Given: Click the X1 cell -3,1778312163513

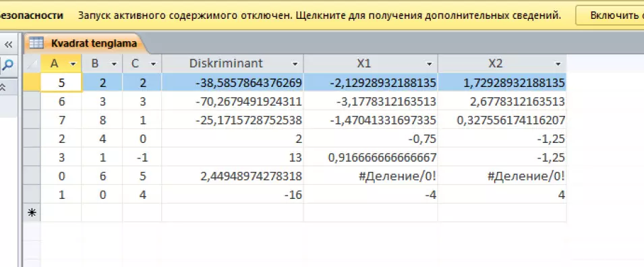Looking at the screenshot, I should tap(371, 101).
